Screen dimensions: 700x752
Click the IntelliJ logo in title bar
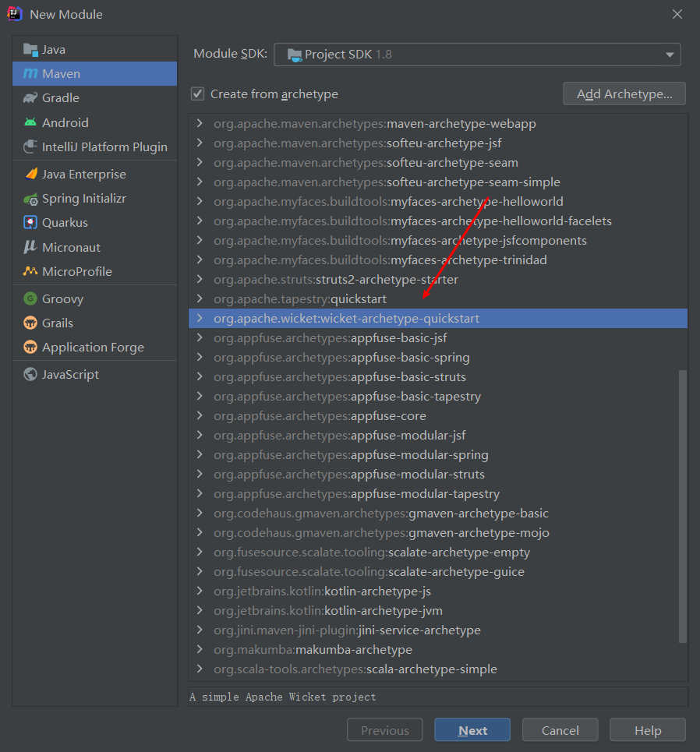point(15,14)
